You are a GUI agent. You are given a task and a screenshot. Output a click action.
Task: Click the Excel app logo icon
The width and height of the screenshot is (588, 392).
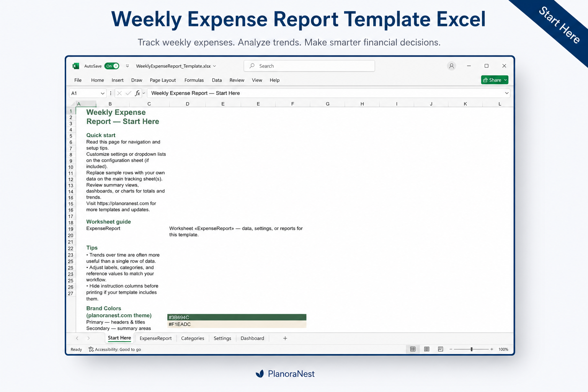[76, 66]
